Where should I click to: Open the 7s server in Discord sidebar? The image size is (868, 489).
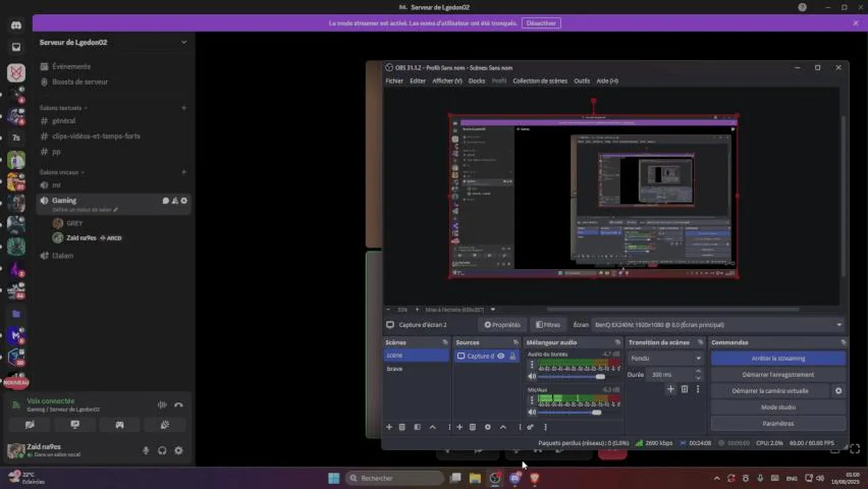tap(16, 138)
